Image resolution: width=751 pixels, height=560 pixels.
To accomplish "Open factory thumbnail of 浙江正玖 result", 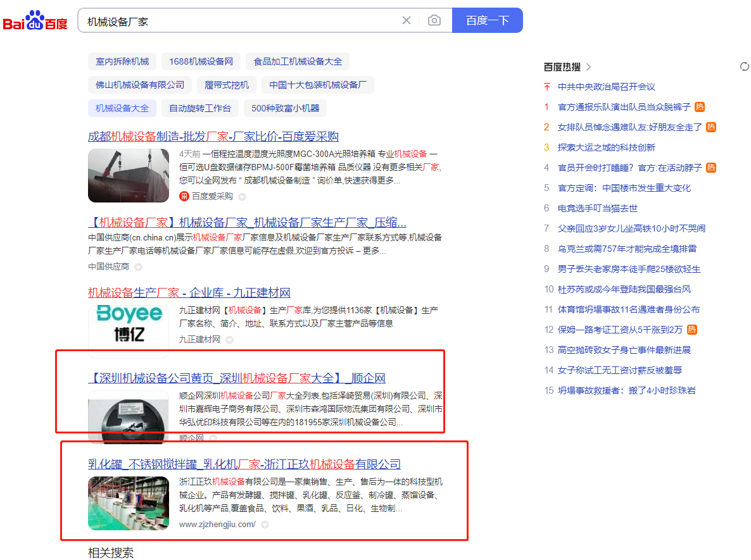I will [129, 503].
